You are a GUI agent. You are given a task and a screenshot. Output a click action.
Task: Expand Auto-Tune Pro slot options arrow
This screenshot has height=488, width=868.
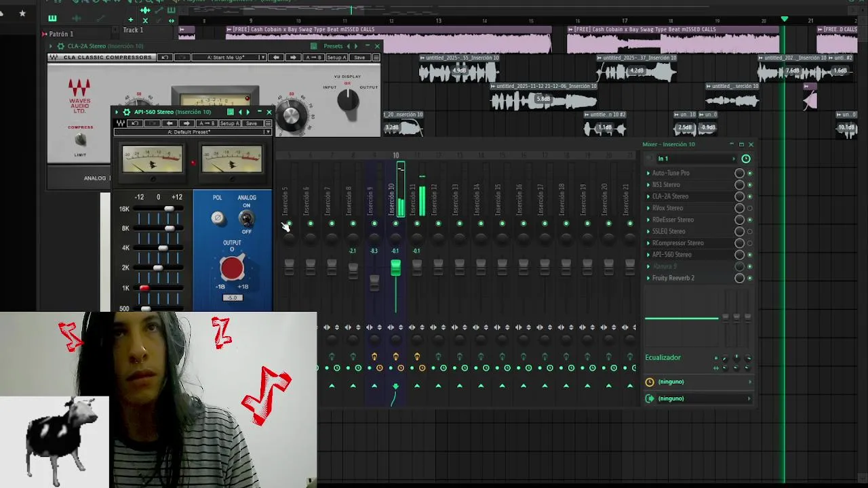(648, 173)
